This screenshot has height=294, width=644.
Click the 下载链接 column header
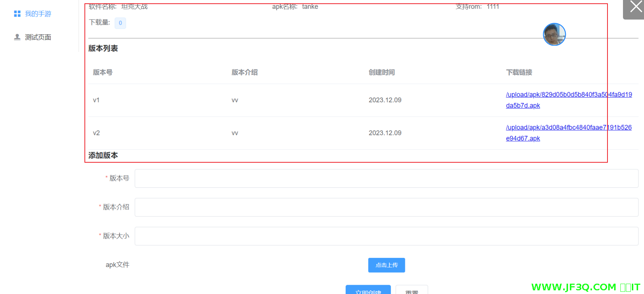(519, 72)
